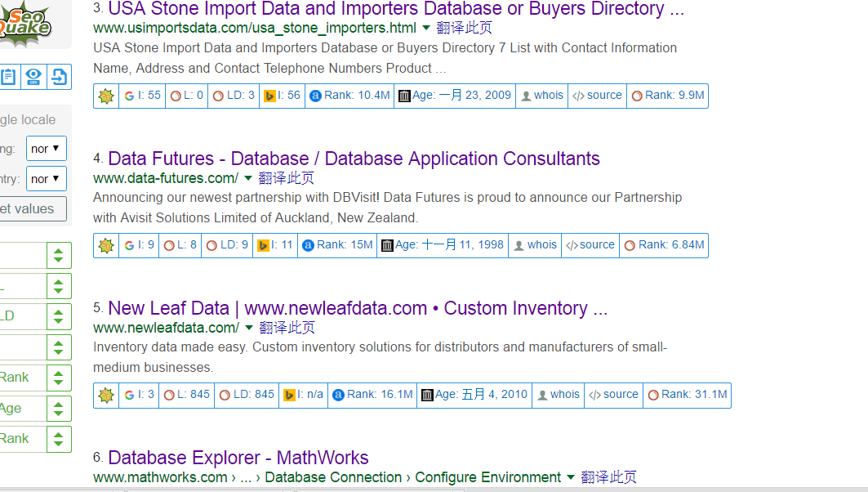Click SEMrush links L: 845 parameter

186,395
